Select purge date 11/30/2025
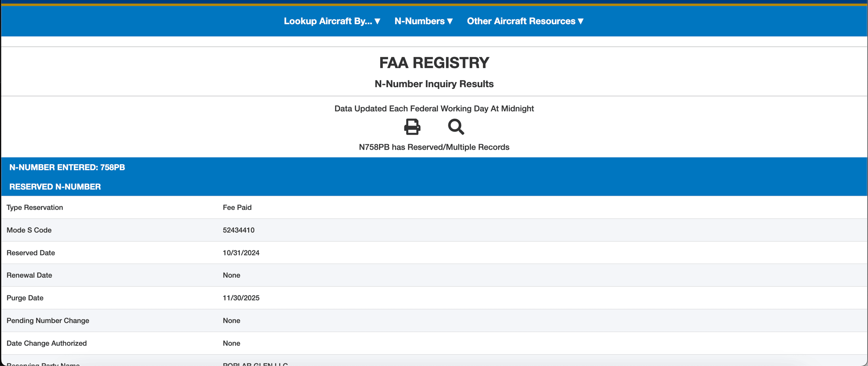Image resolution: width=868 pixels, height=366 pixels. (x=241, y=298)
